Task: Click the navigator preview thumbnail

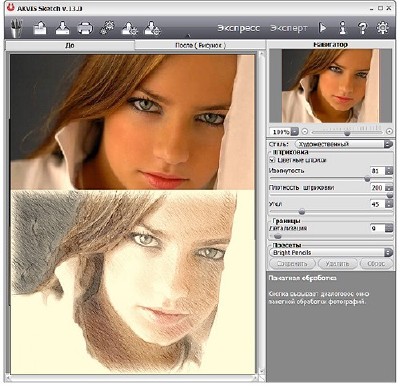Action: (330, 86)
